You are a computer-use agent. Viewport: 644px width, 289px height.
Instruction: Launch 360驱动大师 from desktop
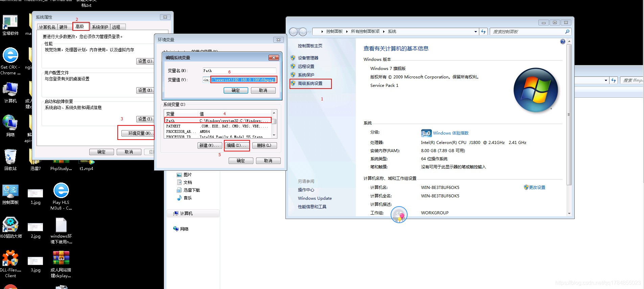pos(10,228)
